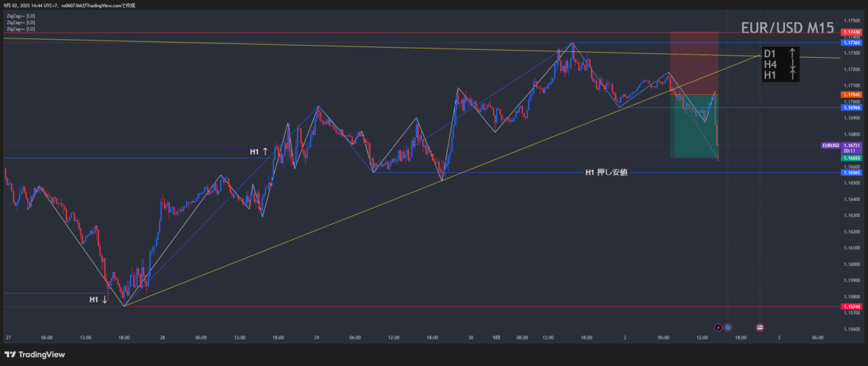Click the EUR/USD M15 chart title
868x366 pixels.
pyautogui.click(x=788, y=28)
